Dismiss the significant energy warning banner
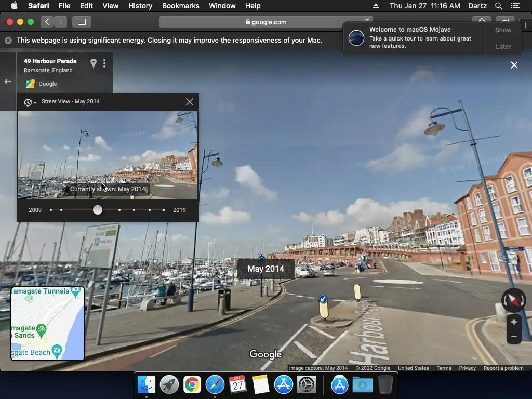This screenshot has width=532, height=399. 8,41
